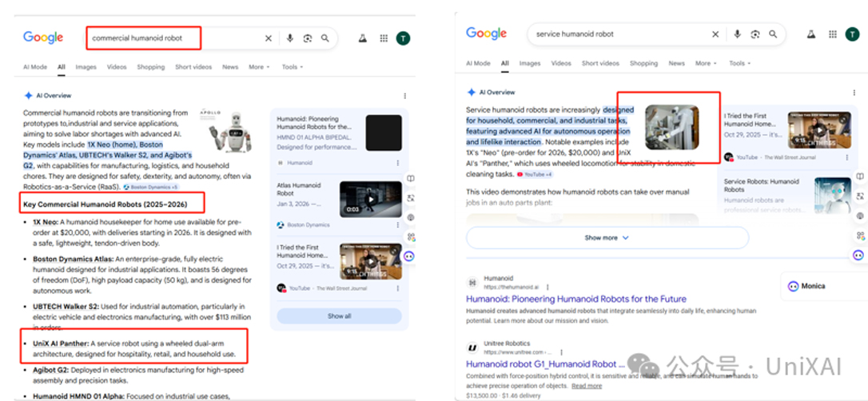The image size is (868, 401).
Task: Play Atlas Humanoid Robot video thumbnail
Action: pos(370,199)
